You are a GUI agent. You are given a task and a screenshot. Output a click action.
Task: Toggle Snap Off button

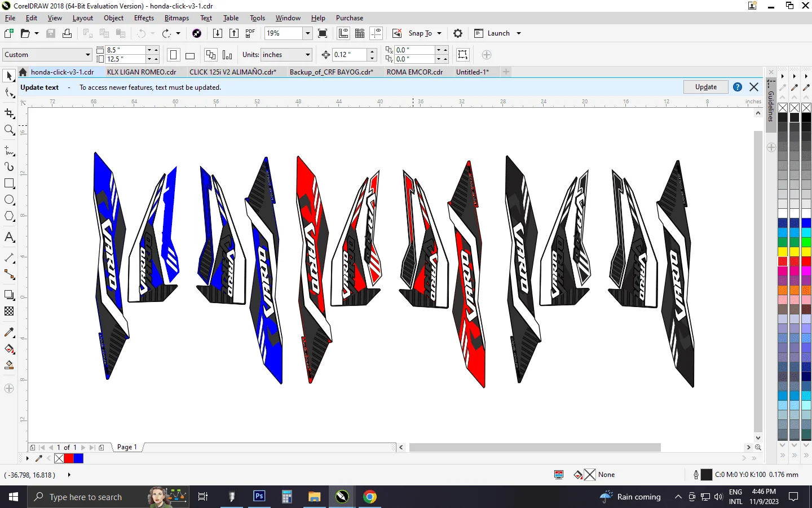point(397,33)
